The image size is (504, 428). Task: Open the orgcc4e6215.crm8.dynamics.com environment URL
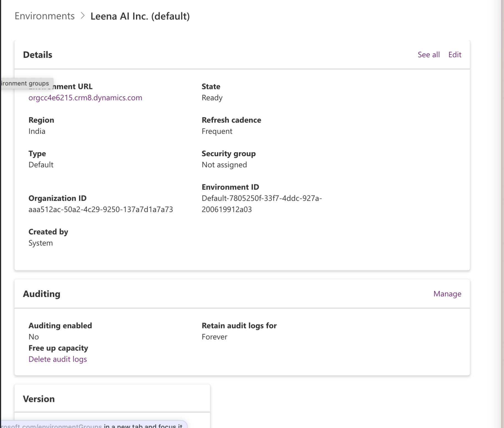pyautogui.click(x=85, y=97)
